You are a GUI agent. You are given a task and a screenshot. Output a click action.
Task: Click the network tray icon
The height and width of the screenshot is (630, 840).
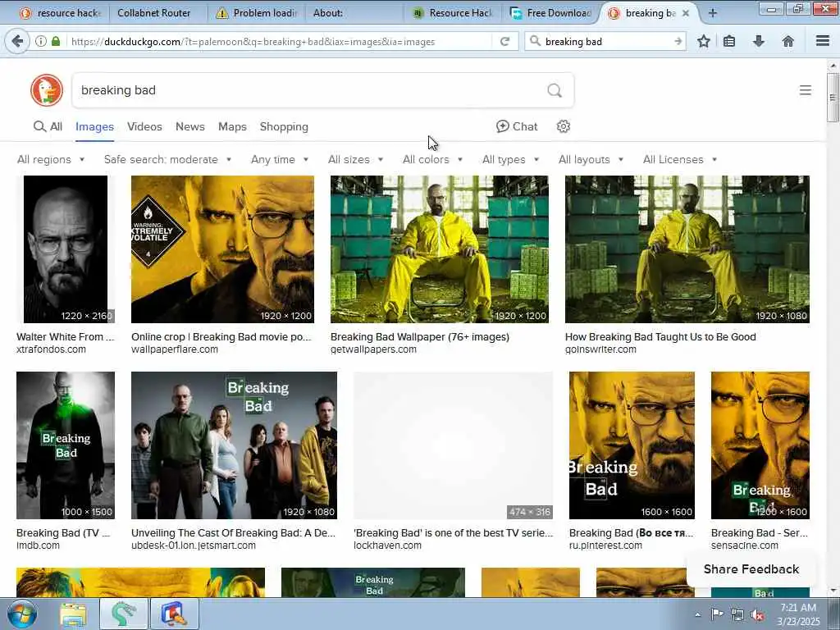point(737,614)
